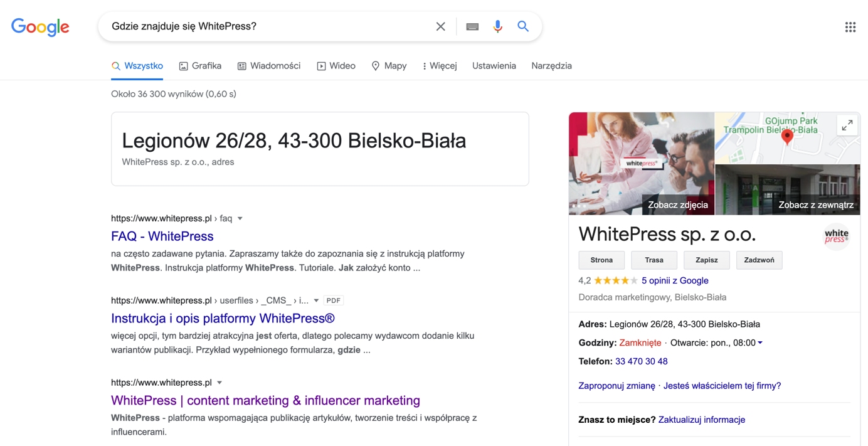Click the WhitePress sp. z o.o. panel title
The image size is (868, 446).
[x=667, y=234]
